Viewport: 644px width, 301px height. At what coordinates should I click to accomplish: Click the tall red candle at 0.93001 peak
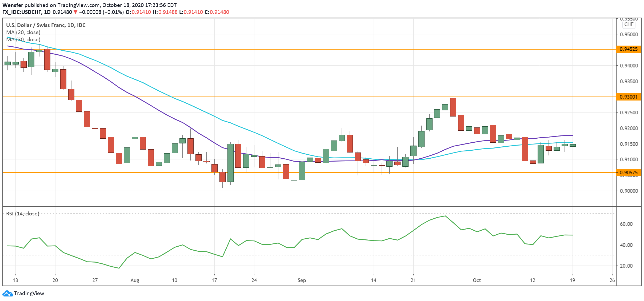453,107
